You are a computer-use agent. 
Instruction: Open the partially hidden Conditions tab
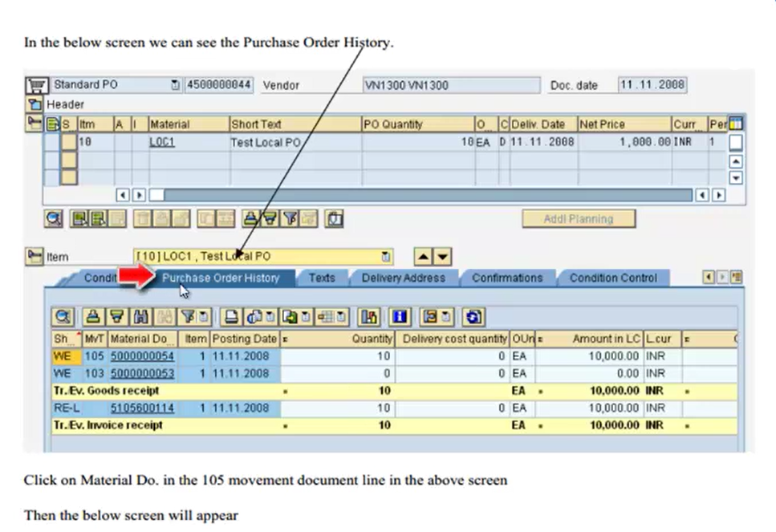[x=100, y=278]
